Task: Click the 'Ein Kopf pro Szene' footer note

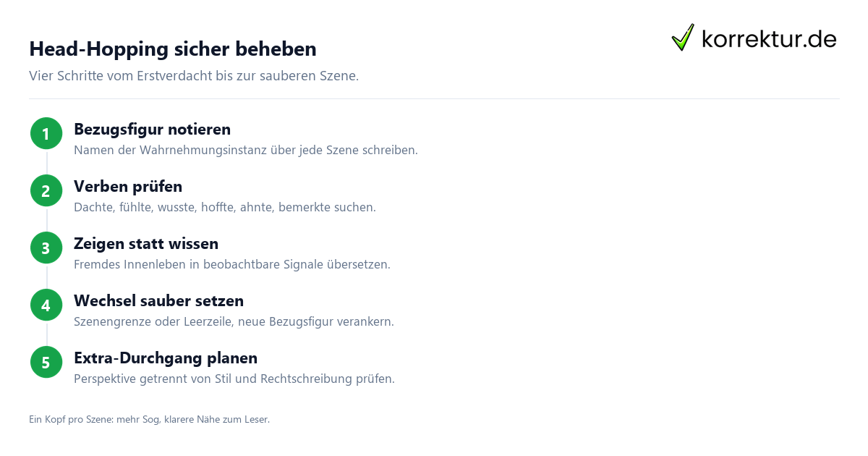Action: pyautogui.click(x=149, y=419)
